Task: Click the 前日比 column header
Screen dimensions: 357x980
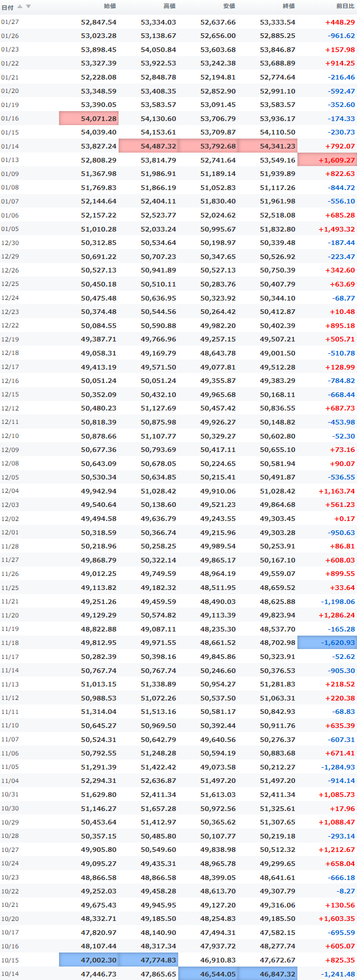Action: (x=345, y=6)
